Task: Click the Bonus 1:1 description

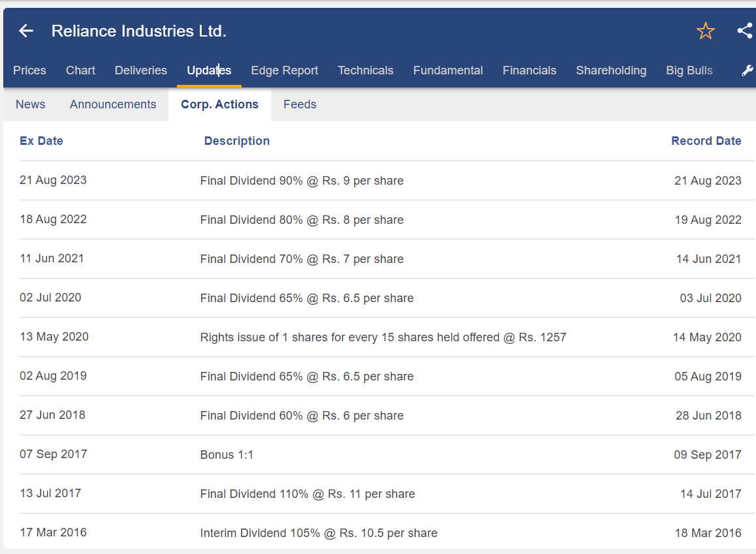Action: (227, 454)
